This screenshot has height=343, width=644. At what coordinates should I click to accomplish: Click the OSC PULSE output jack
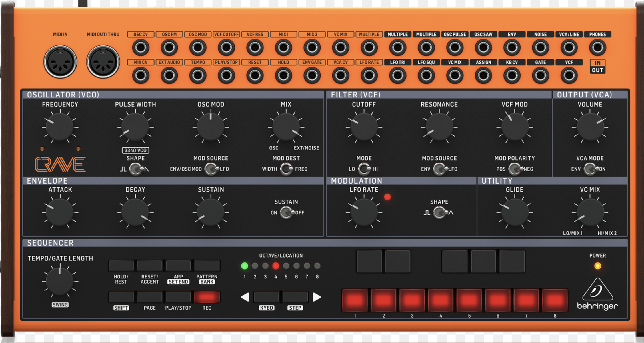pos(455,47)
